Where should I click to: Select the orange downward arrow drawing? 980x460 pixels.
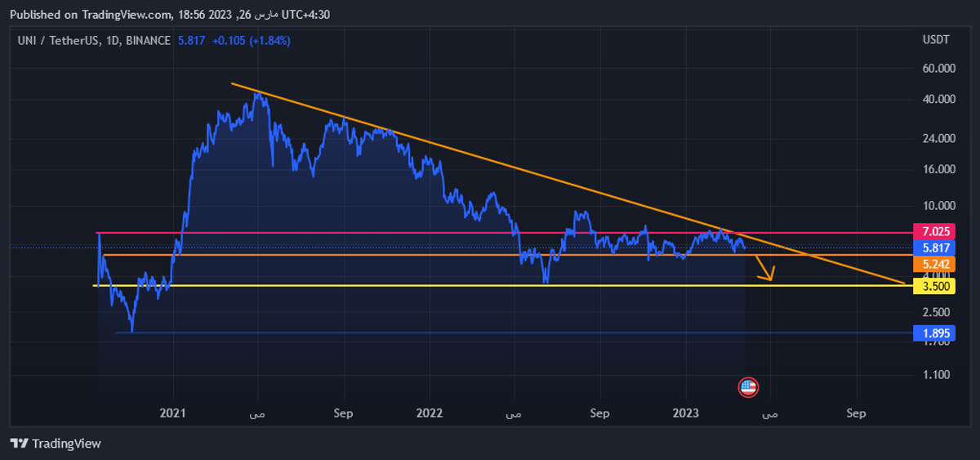coord(764,268)
